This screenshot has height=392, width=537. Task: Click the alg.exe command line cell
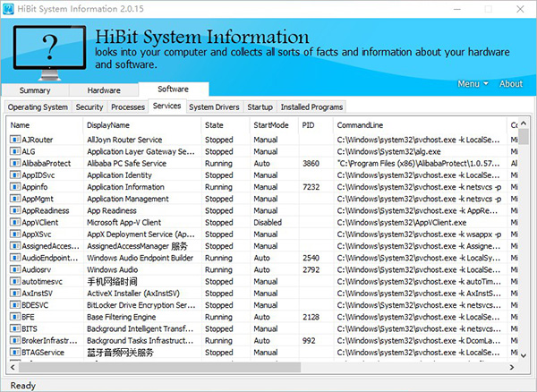point(388,151)
